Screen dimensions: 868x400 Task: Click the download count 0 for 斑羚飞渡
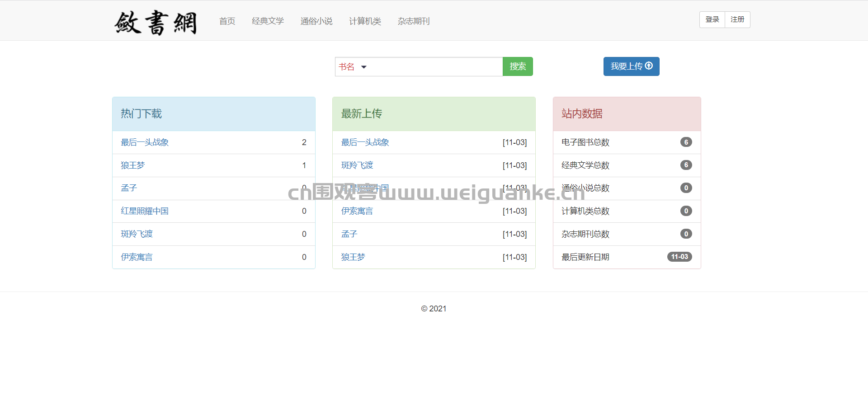[304, 234]
